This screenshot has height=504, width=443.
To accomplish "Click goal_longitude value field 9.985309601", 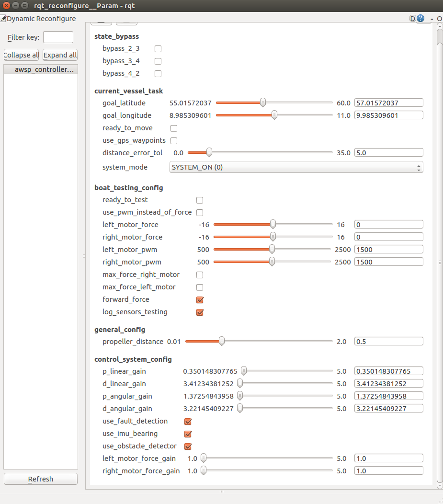I will point(389,115).
